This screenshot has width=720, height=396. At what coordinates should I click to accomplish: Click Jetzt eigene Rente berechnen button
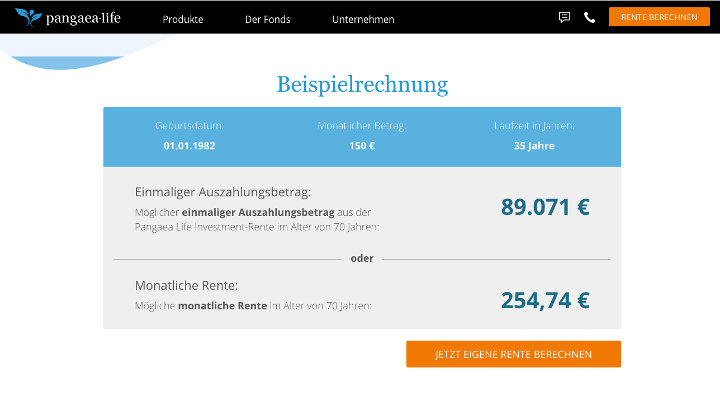tap(513, 354)
